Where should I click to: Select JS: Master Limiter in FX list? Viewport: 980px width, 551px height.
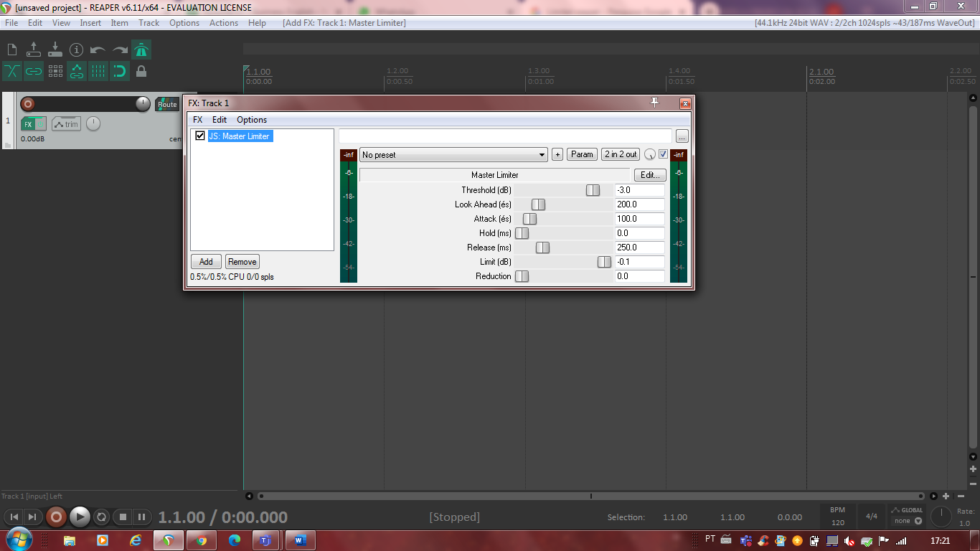[x=240, y=136]
